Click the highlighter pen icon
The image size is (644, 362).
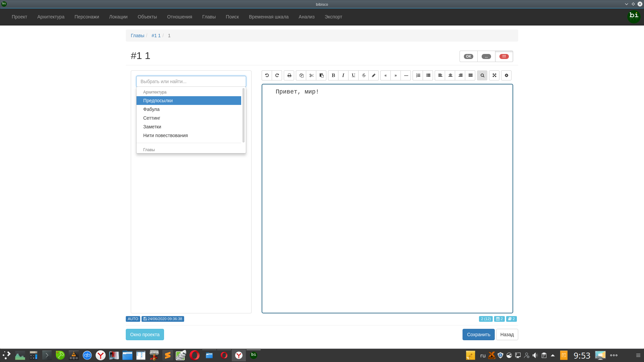coord(373,75)
